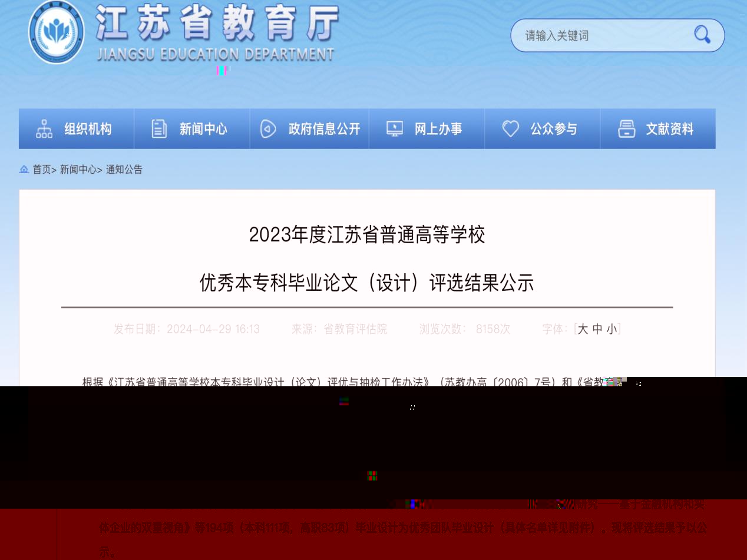Click the 公众参与 heart icon
The width and height of the screenshot is (747, 560).
tap(510, 129)
